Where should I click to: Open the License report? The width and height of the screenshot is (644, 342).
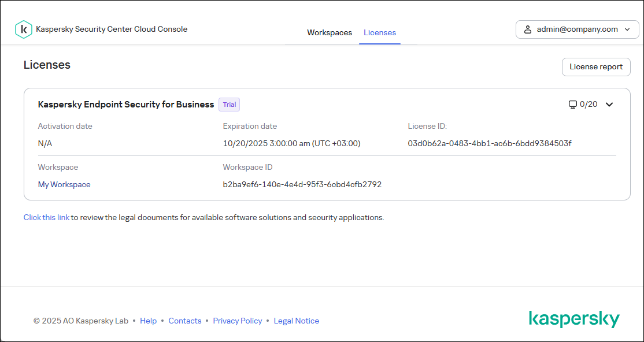coord(596,66)
